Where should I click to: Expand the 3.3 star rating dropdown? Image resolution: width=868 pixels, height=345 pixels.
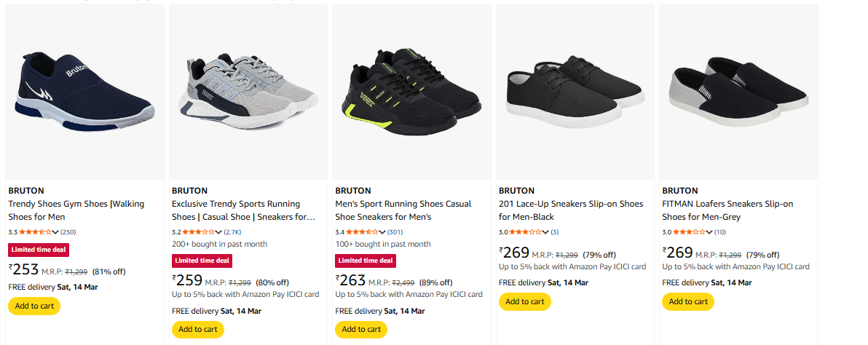tap(56, 232)
